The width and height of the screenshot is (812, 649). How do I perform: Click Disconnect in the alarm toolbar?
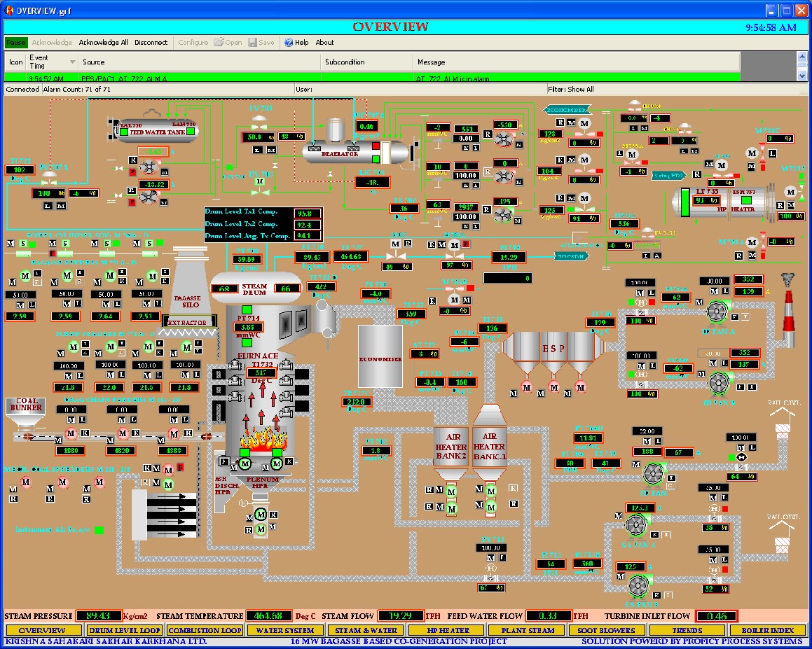(x=151, y=43)
